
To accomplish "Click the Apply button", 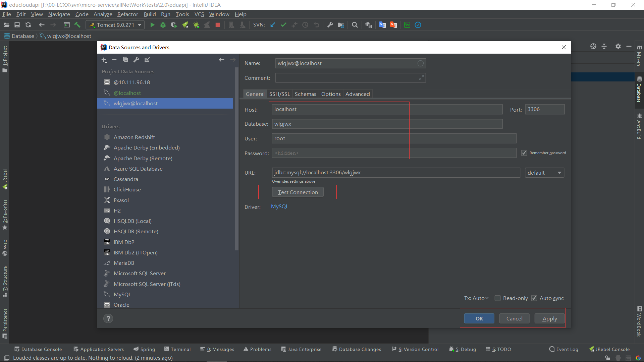I will (x=549, y=318).
